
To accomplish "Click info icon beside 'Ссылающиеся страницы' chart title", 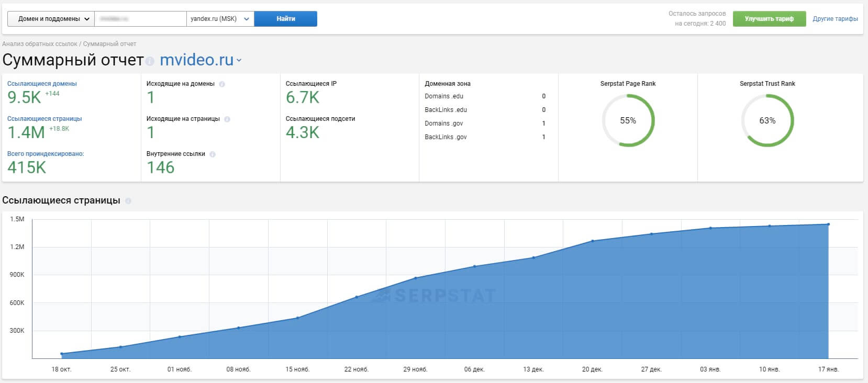I will [x=128, y=201].
